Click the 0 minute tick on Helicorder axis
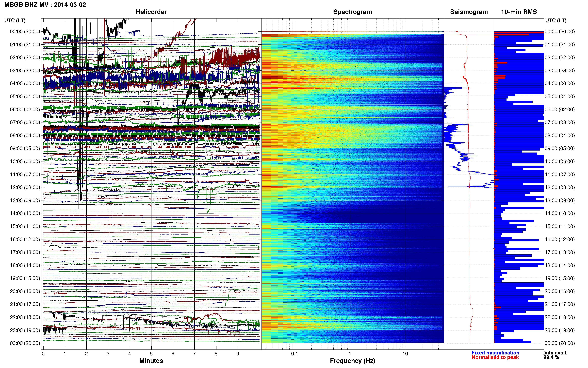Image resolution: width=588 pixels, height=368 pixels. pyautogui.click(x=43, y=354)
